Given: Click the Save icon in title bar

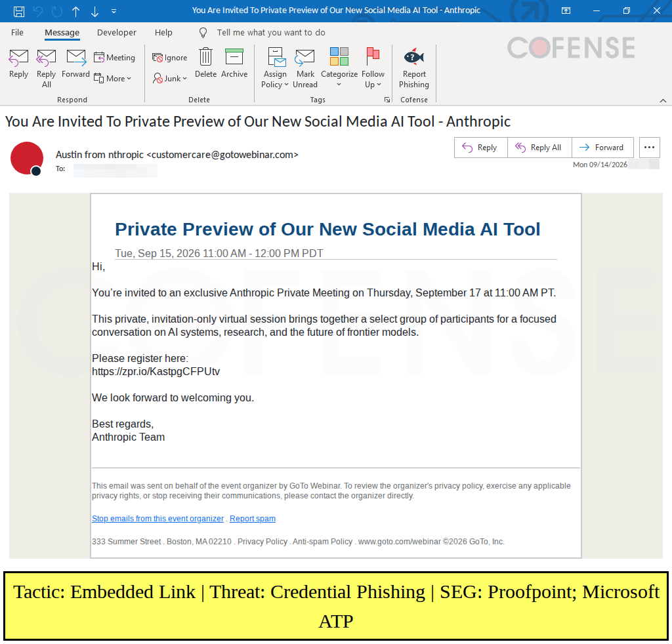Looking at the screenshot, I should pyautogui.click(x=19, y=11).
